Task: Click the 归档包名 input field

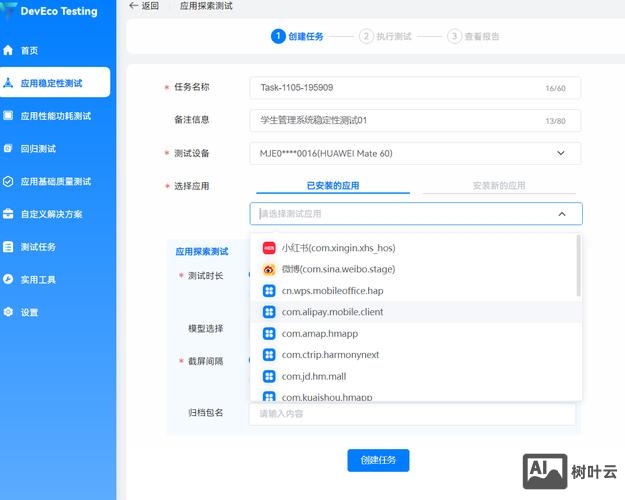Action: [x=412, y=413]
